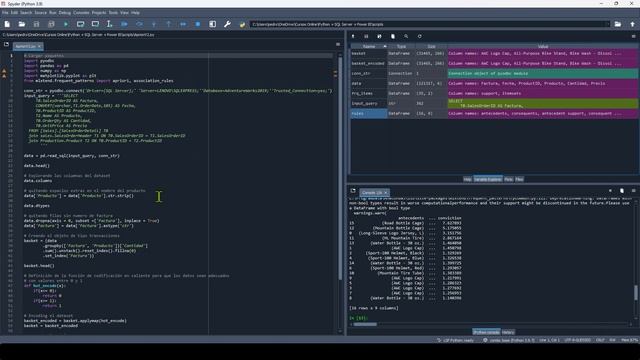Run current cell and advance icon
This screenshot has height=360, width=640.
coord(95,24)
